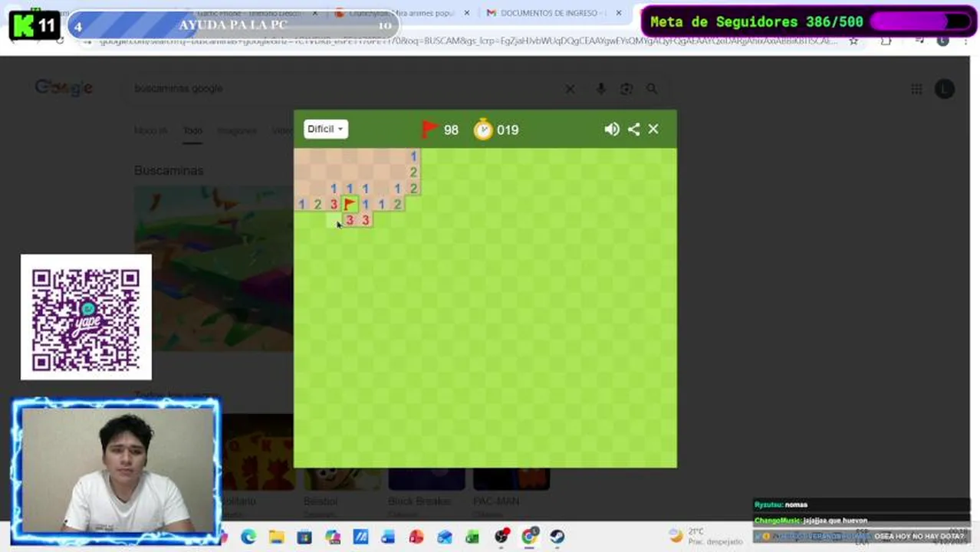The height and width of the screenshot is (552, 980).
Task: Mute the Minesweeper game sound
Action: [612, 130]
